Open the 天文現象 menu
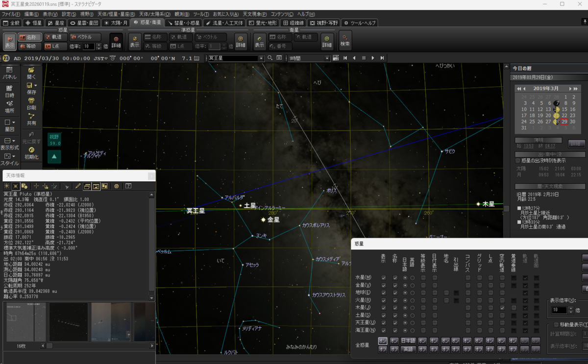Viewport: 588px width, 364px height. tap(255, 14)
